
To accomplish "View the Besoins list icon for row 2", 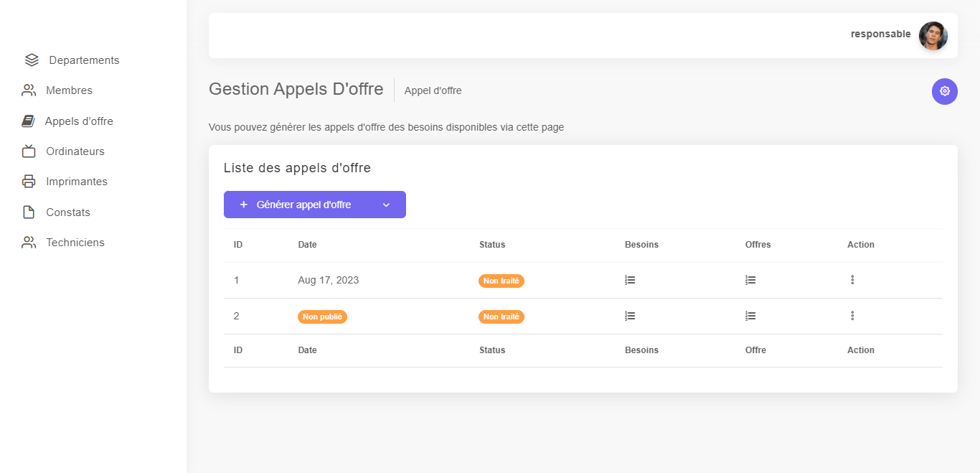I will click(630, 316).
